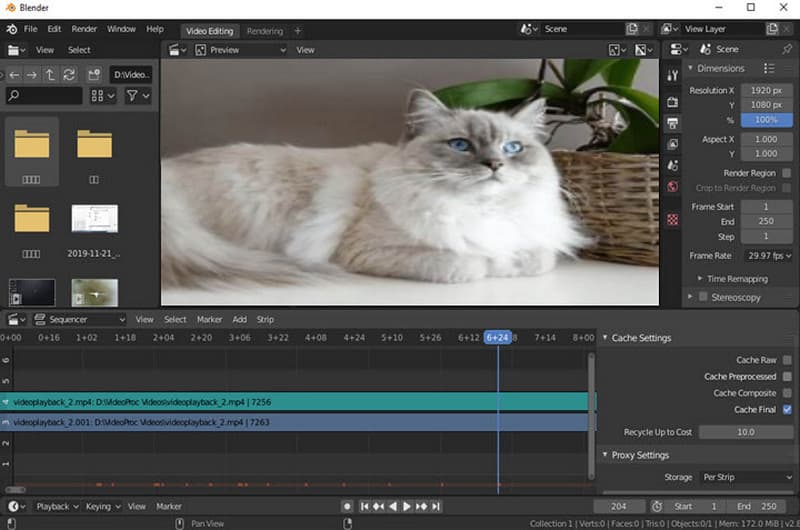Screen dimensions: 800x530
Task: Click the file browser search field
Action: click(x=44, y=95)
